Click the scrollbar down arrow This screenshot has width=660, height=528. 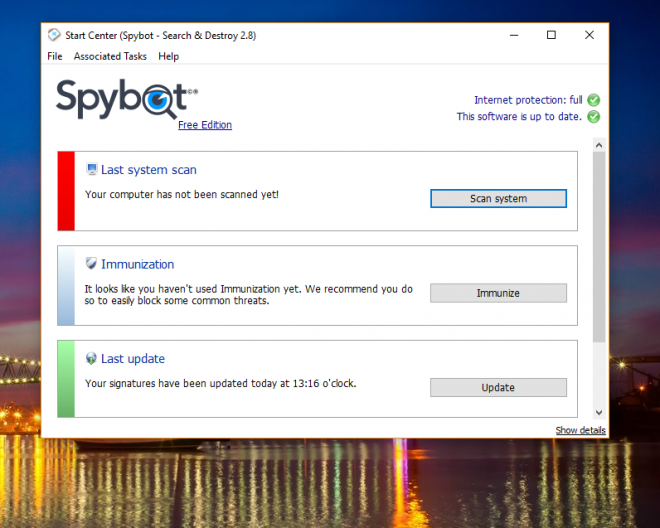coord(599,412)
